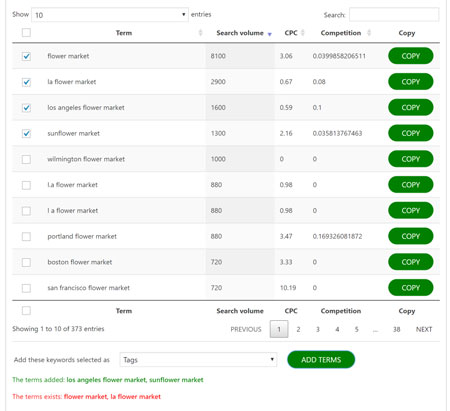Sort by CPC column arrows icon
The image size is (450, 411).
point(303,33)
